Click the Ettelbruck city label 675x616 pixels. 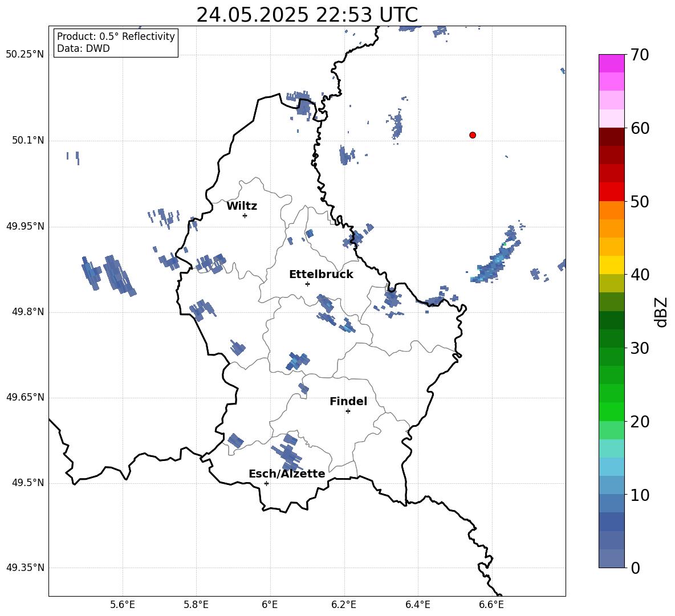click(x=321, y=275)
